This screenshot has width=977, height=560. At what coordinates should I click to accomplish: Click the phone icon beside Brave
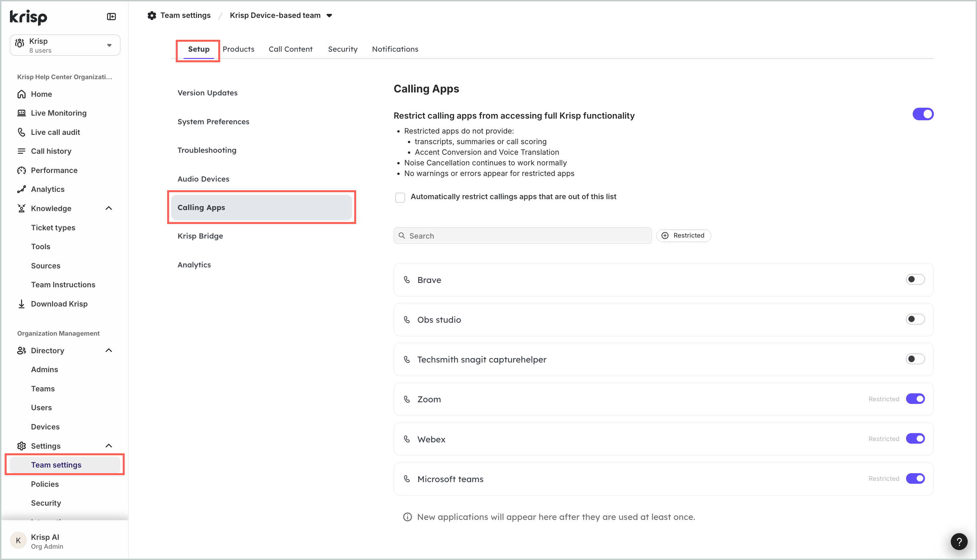click(x=407, y=280)
